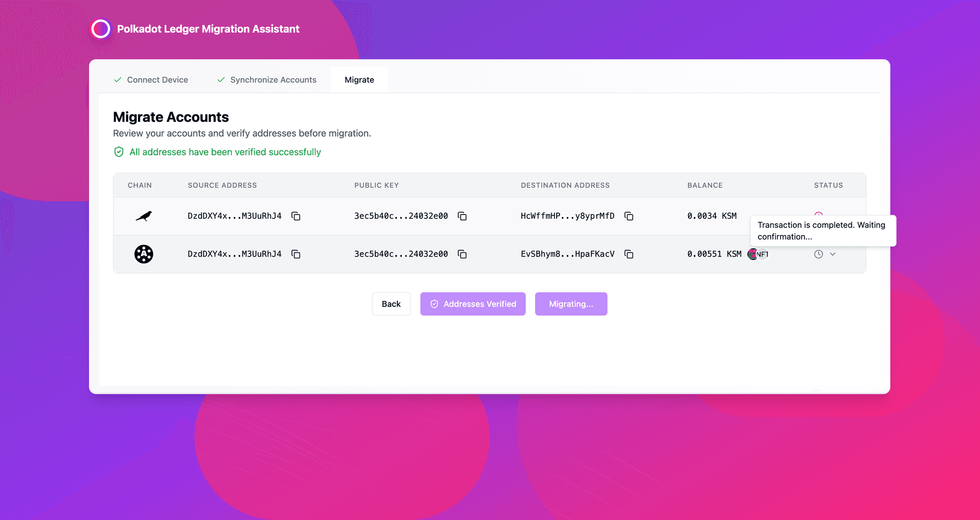Click the HcWffmHP...y8yprMfD address text
Screen dimensions: 980x520
[567, 216]
